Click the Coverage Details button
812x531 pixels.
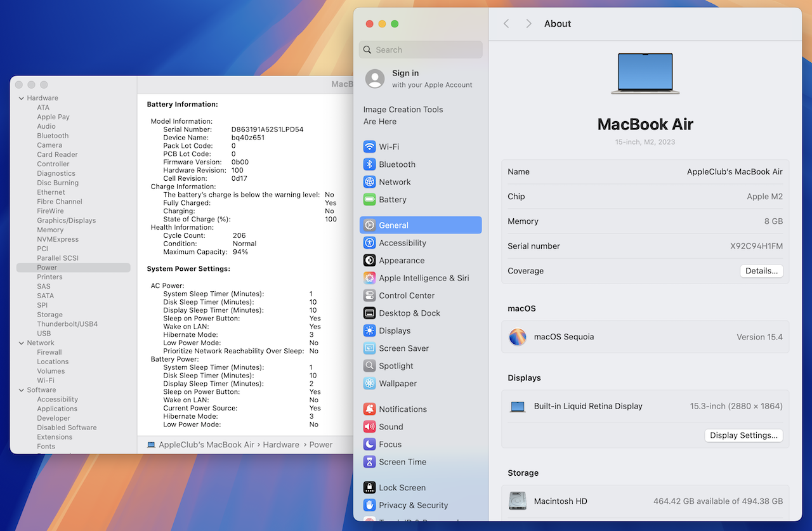tap(761, 271)
